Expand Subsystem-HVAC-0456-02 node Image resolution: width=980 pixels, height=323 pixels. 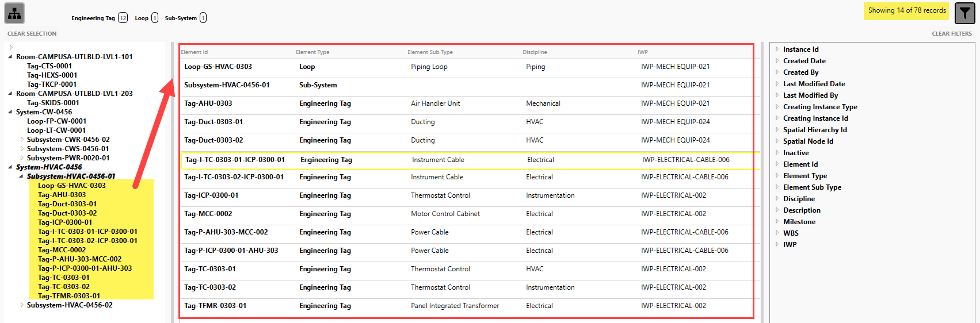click(22, 305)
